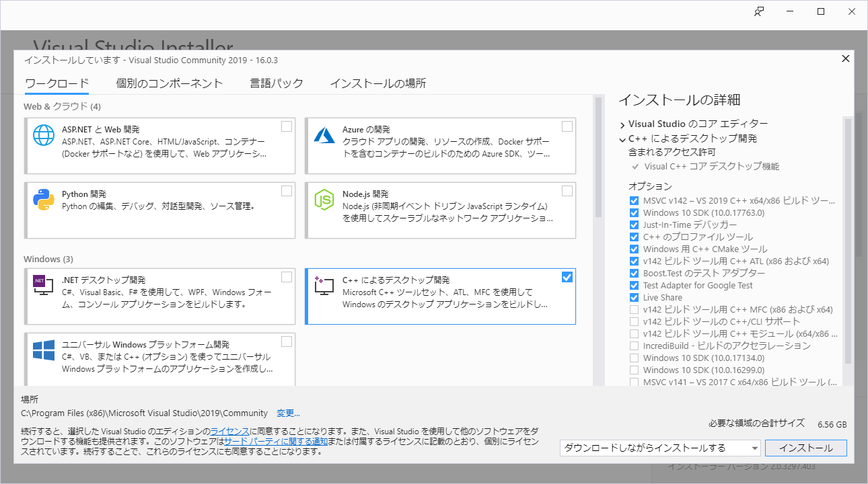The height and width of the screenshot is (484, 868).
Task: Uncheck the v142 C++ ATL option
Action: 634,261
